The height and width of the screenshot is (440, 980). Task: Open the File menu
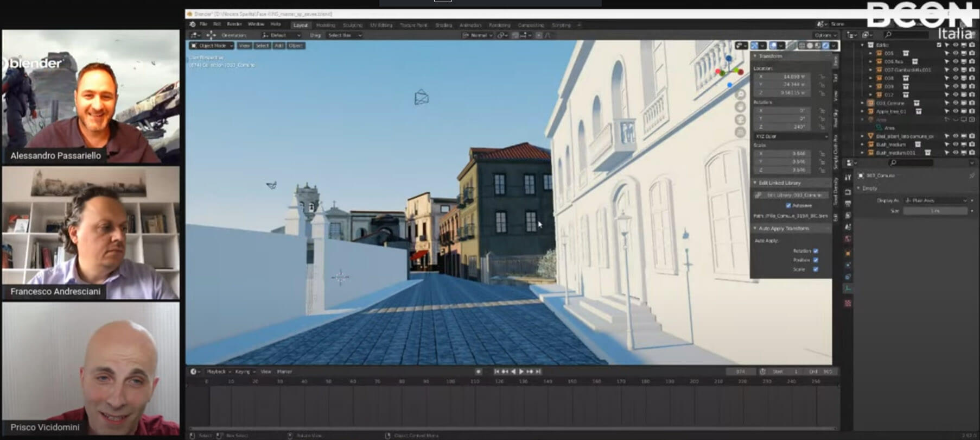(203, 24)
